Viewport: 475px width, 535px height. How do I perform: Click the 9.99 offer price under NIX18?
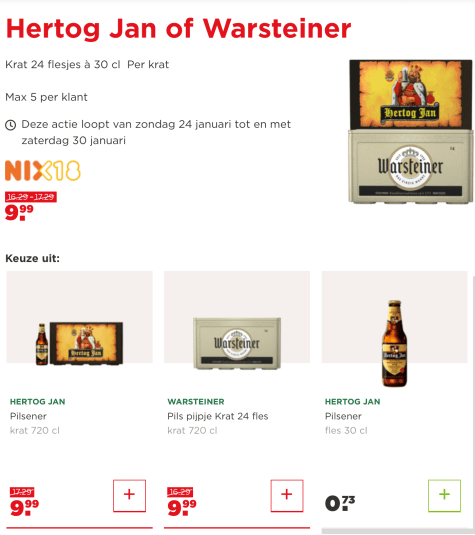tap(19, 213)
